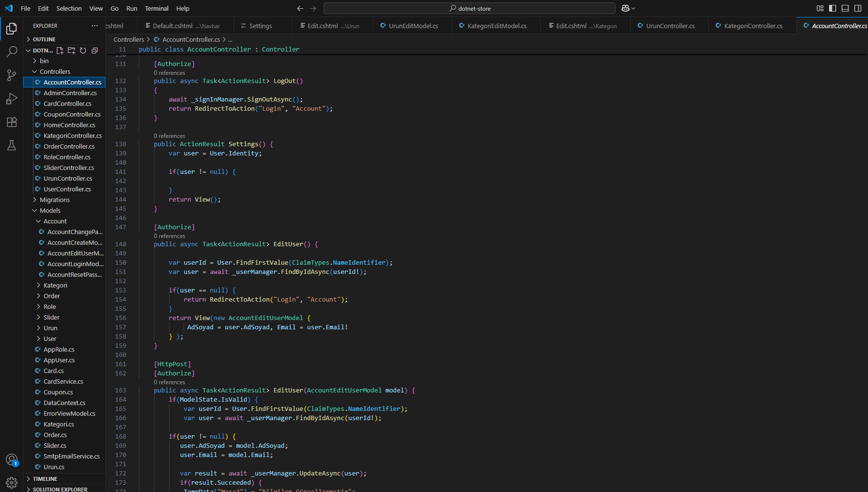Viewport: 868px width, 492px height.
Task: Open the Extensions view
Action: [12, 122]
